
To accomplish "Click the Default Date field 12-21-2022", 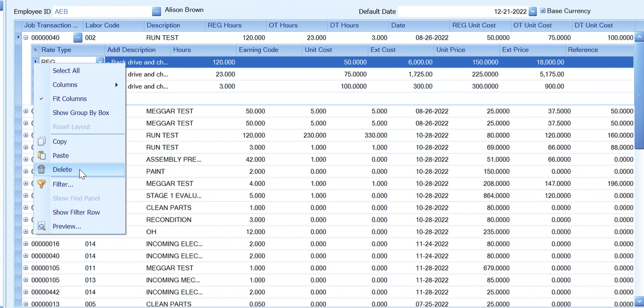I will point(463,12).
